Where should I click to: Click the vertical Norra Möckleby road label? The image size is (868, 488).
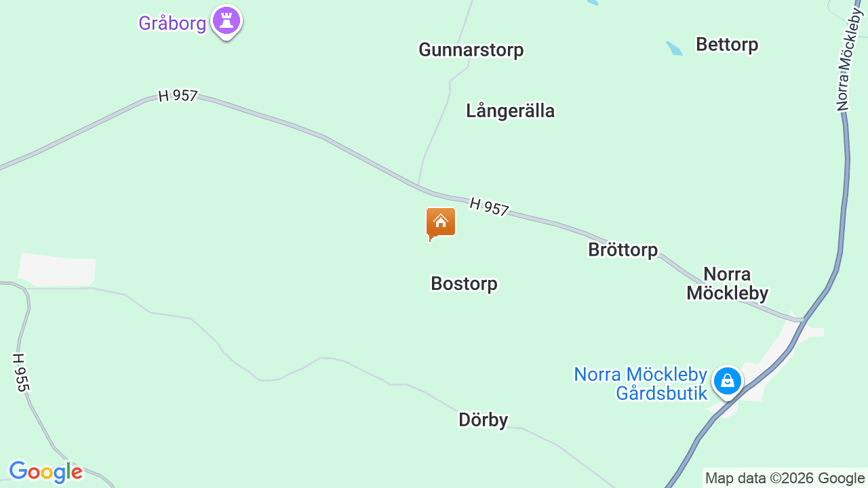click(844, 58)
